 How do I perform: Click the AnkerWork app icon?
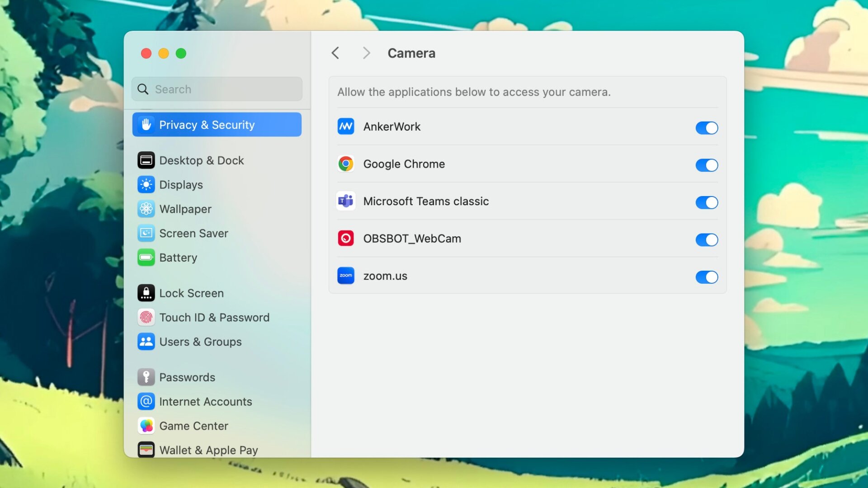[346, 127]
